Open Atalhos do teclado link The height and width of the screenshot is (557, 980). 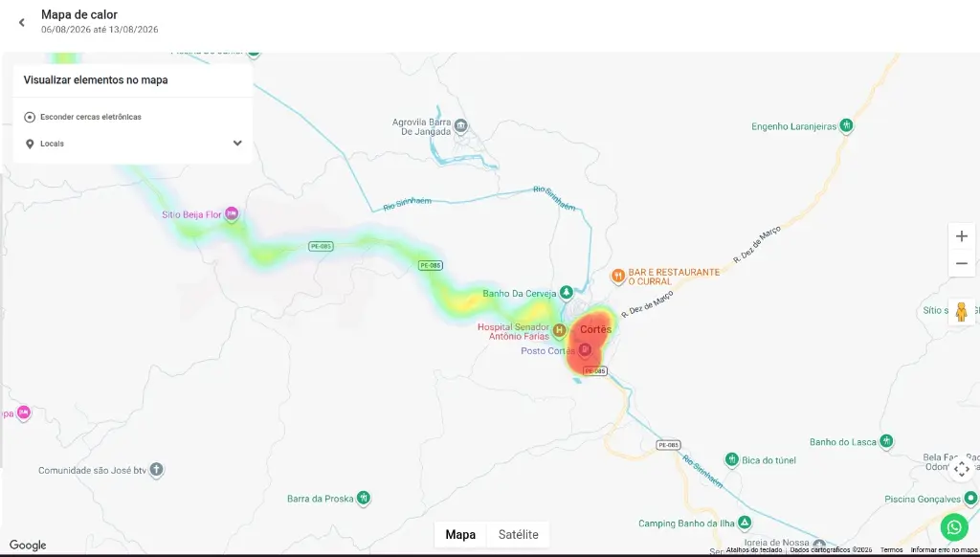coord(754,550)
